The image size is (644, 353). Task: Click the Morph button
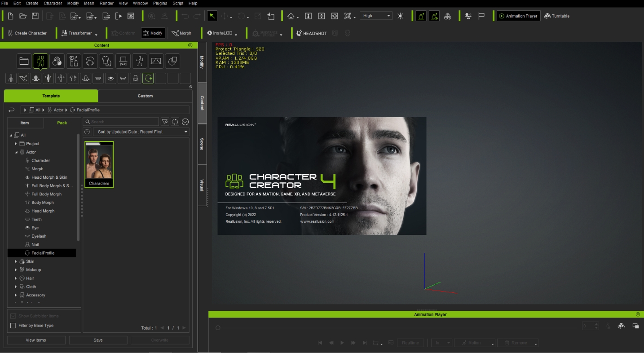click(181, 33)
